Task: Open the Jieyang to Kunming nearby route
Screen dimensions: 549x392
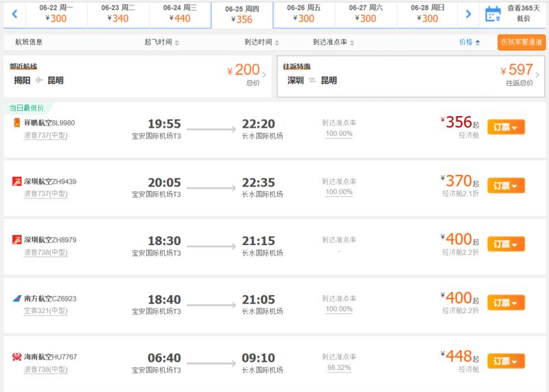Action: click(x=137, y=76)
